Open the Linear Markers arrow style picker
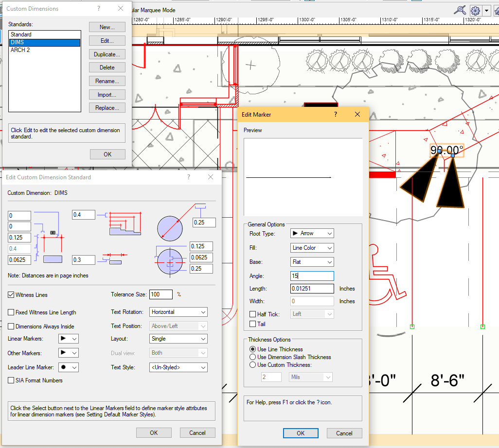 pyautogui.click(x=67, y=339)
